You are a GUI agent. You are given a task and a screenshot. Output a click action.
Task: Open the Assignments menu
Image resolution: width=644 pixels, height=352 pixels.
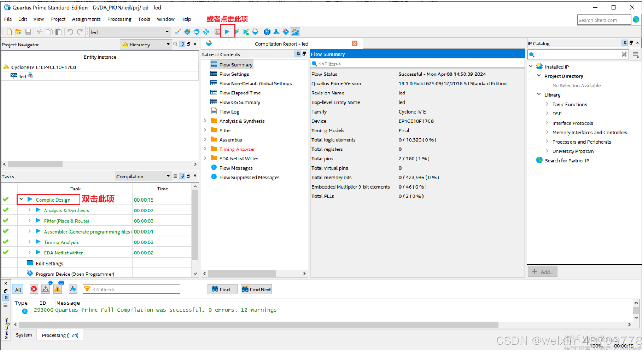[86, 19]
